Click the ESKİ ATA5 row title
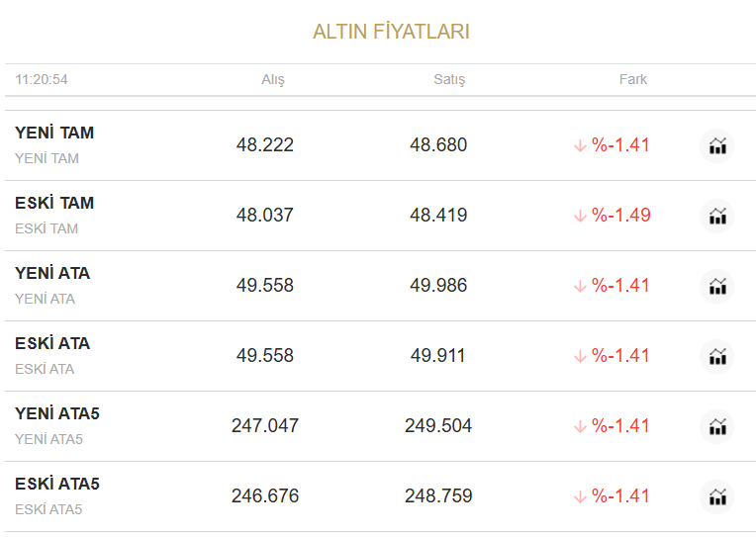Viewport: 756px width, 537px height. click(57, 484)
